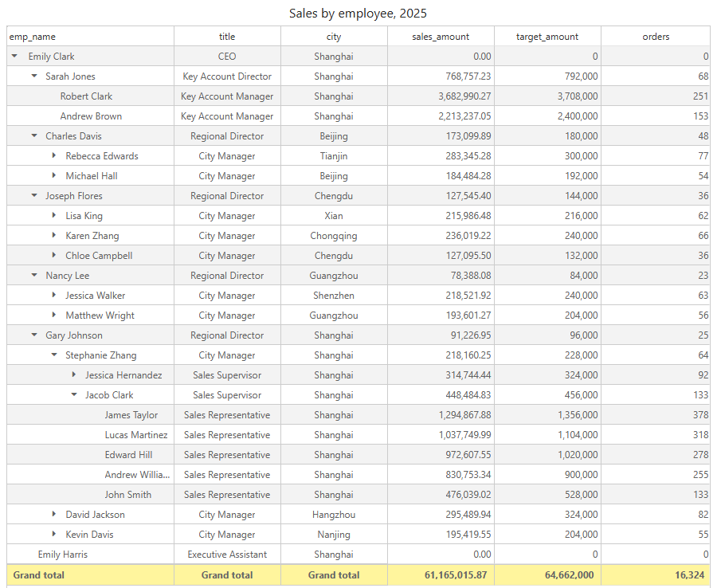Click Executive Assistant title cell
The width and height of the screenshot is (717, 588).
pyautogui.click(x=227, y=555)
